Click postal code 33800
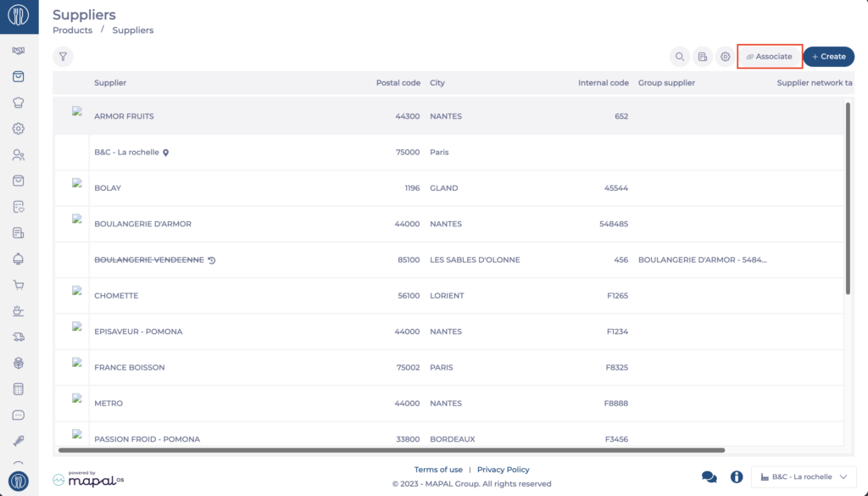Viewport: 868px width, 496px height. point(408,439)
